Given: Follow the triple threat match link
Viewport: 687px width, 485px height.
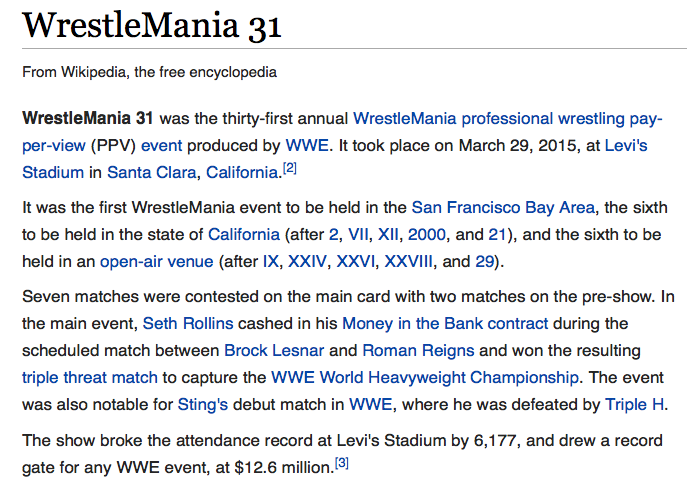Looking at the screenshot, I should click(x=89, y=378).
